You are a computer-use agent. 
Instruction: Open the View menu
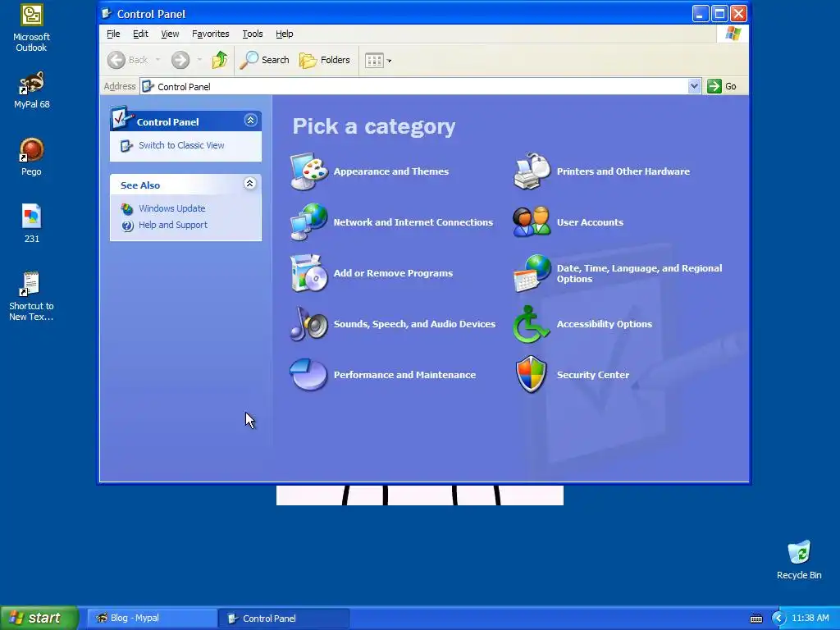click(x=170, y=34)
